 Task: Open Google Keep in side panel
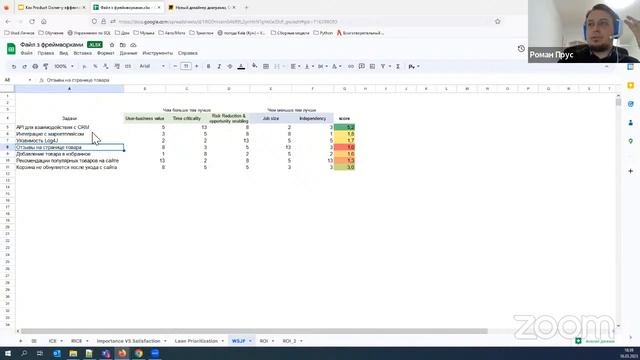(631, 85)
